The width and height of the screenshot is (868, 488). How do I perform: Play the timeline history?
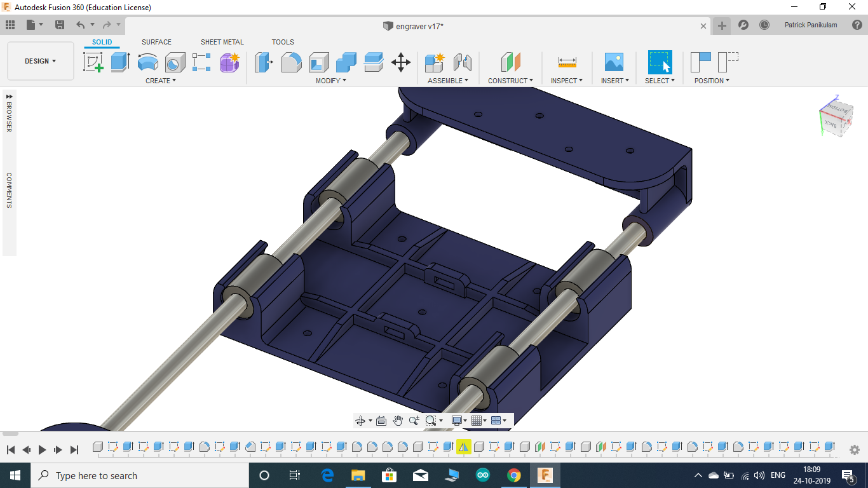(x=42, y=450)
